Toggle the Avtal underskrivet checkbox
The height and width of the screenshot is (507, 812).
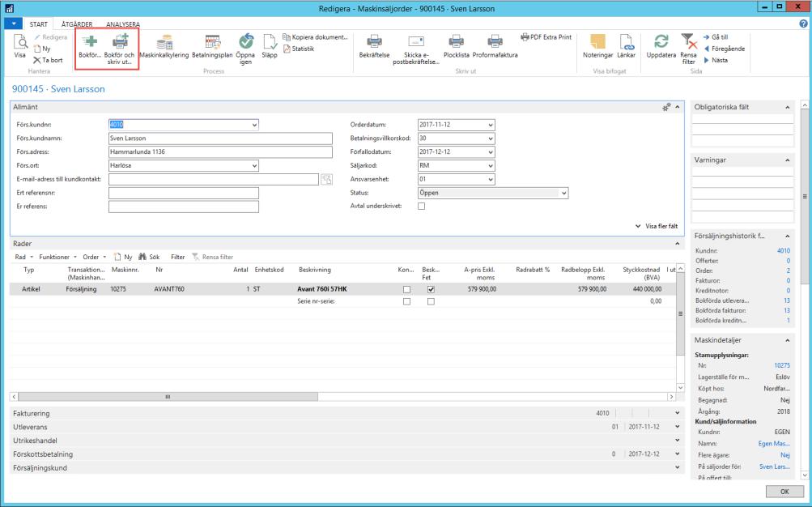pos(422,206)
